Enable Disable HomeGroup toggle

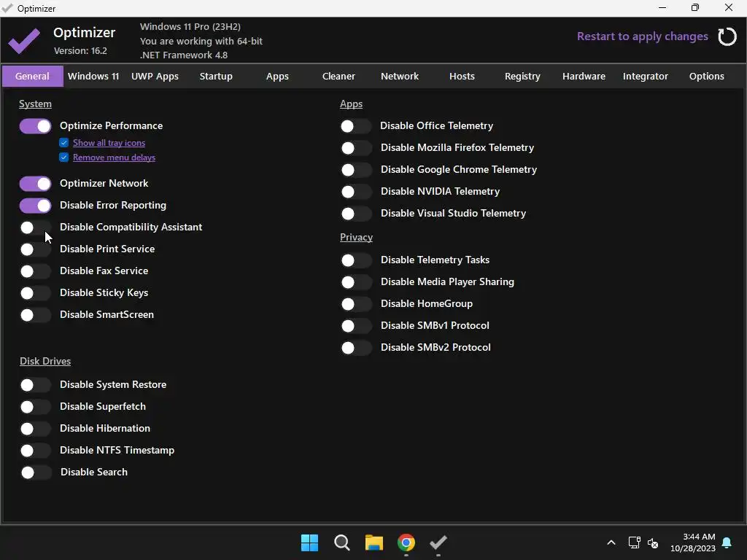click(x=356, y=304)
